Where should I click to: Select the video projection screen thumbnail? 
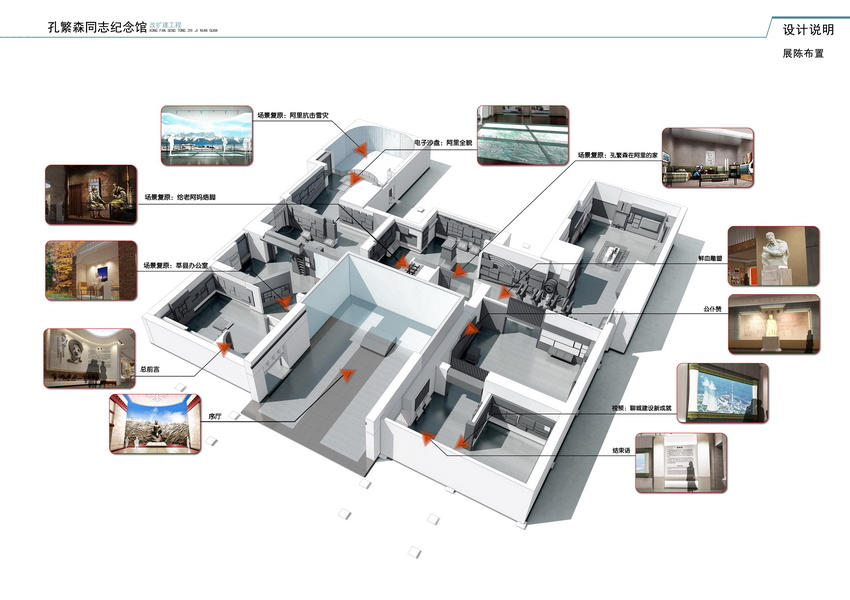pyautogui.click(x=723, y=392)
